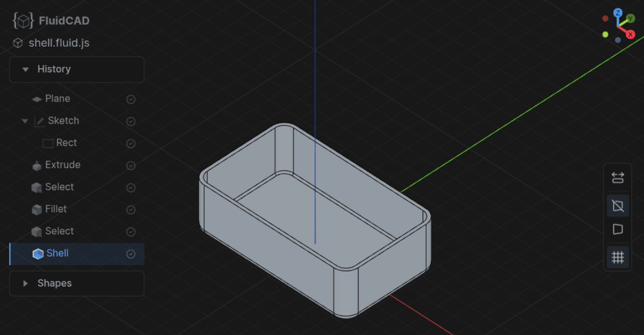Click the blue Z axis on the view gizmo
Image resolution: width=644 pixels, height=335 pixels.
pyautogui.click(x=618, y=13)
